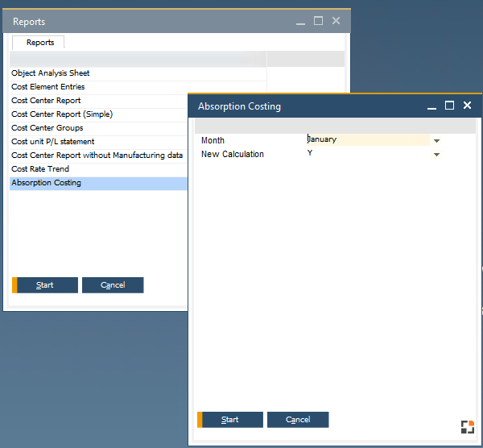
Task: Choose Cost Element Entries report
Action: [x=48, y=87]
